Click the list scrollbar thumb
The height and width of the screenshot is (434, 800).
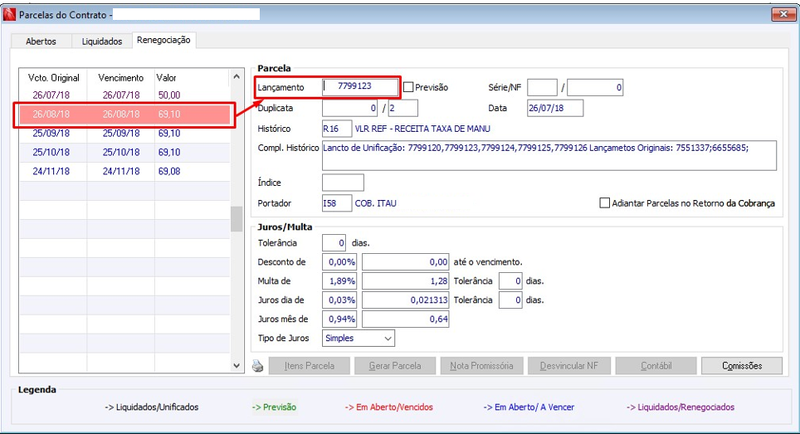tap(236, 219)
